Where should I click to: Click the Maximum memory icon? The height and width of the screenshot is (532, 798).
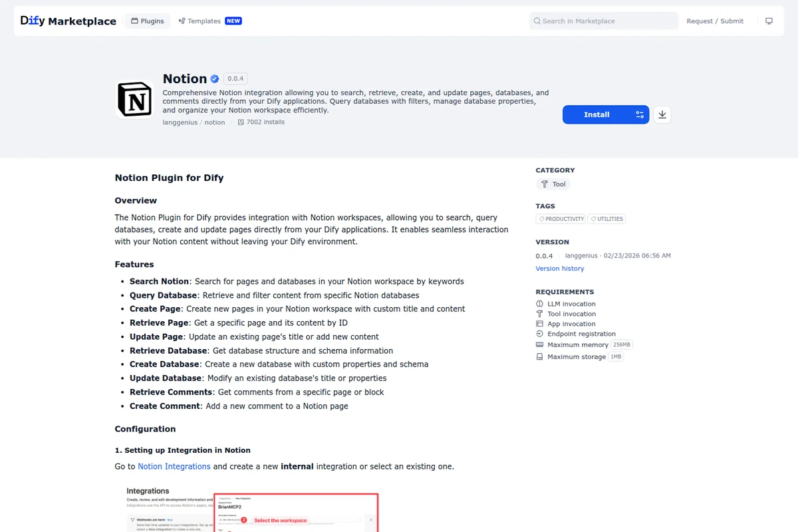[x=539, y=344]
